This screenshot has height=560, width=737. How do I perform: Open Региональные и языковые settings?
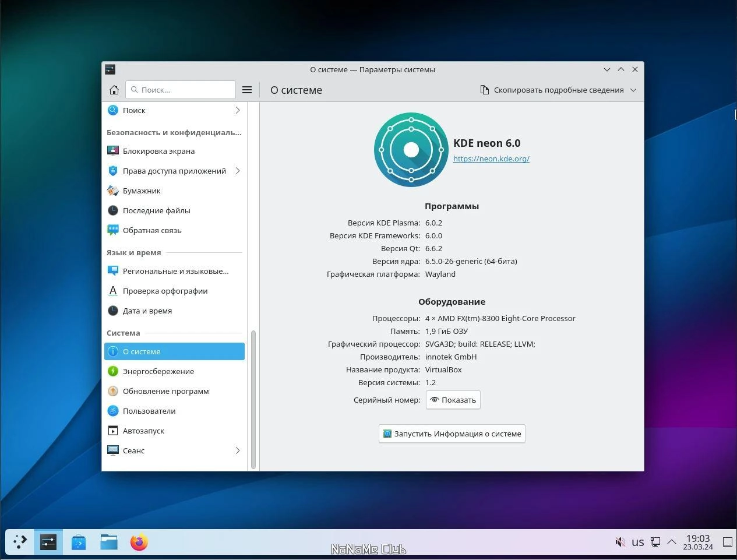[174, 271]
